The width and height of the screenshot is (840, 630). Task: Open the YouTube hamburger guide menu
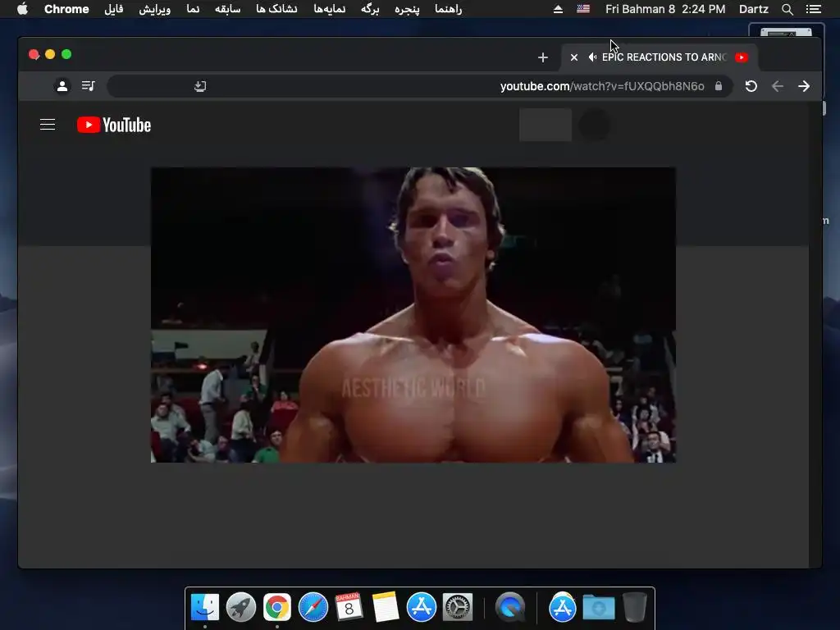48,125
